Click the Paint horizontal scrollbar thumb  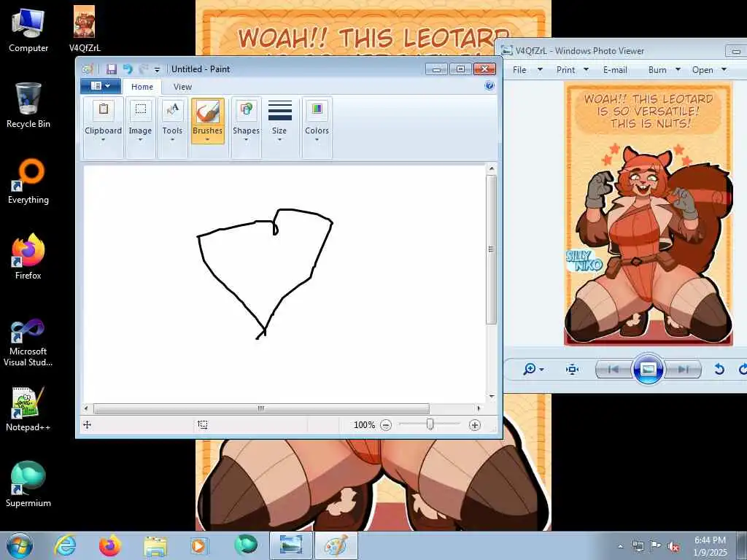pos(261,408)
